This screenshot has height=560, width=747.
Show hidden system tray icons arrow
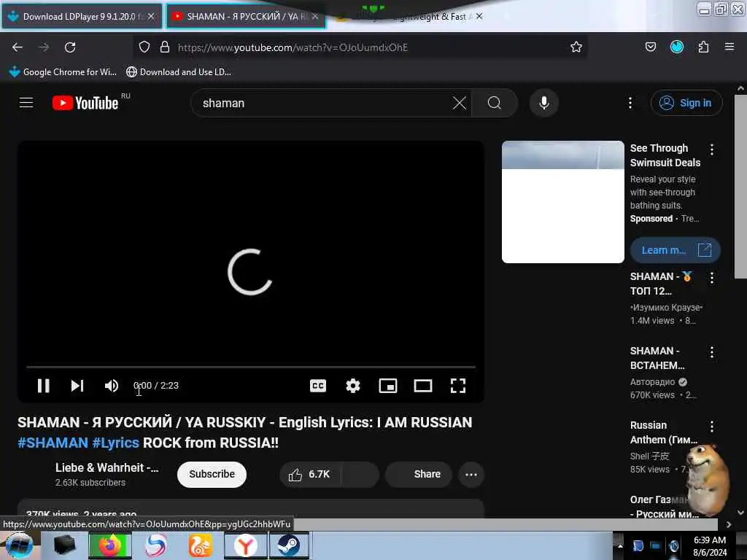tap(620, 546)
